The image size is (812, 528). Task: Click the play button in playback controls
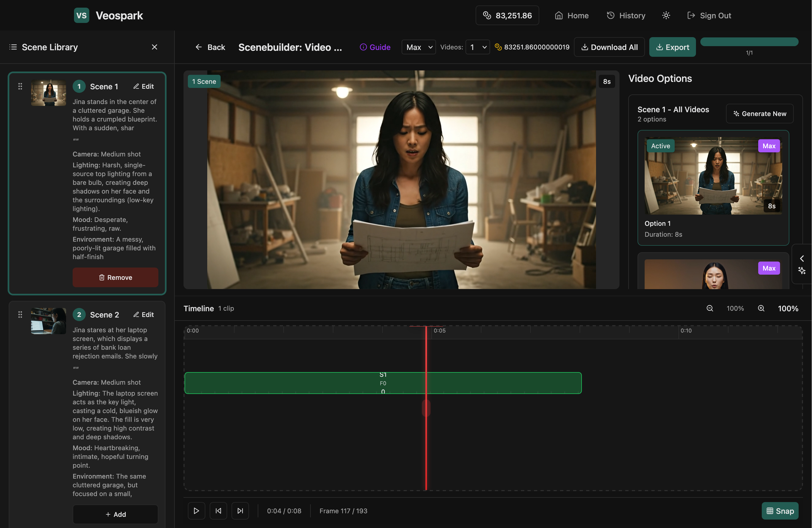click(x=196, y=511)
